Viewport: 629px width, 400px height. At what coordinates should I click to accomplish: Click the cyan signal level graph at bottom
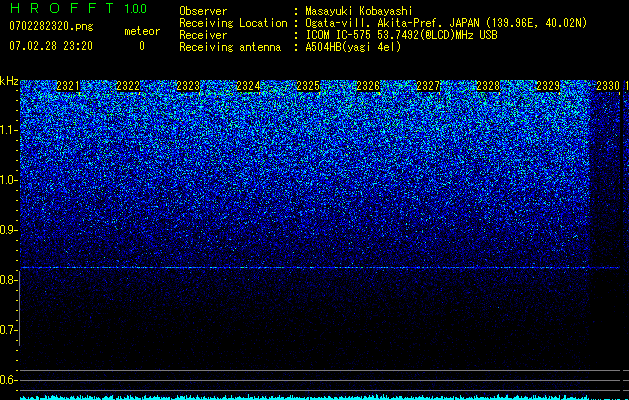pos(320,397)
